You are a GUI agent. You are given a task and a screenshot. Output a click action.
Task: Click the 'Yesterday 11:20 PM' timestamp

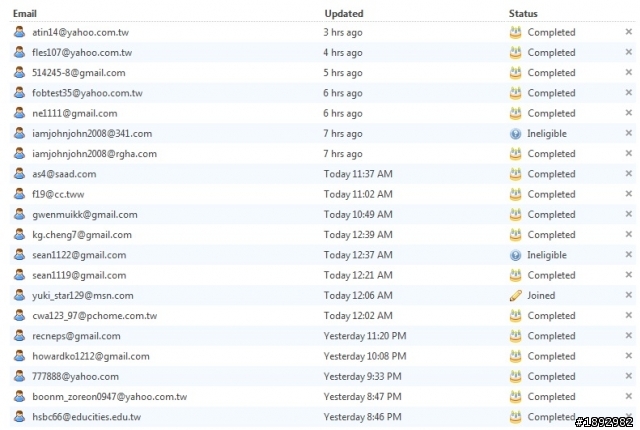click(365, 336)
